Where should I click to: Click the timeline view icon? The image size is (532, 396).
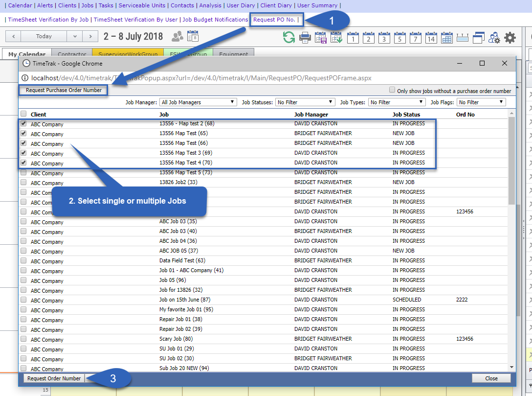coord(463,37)
